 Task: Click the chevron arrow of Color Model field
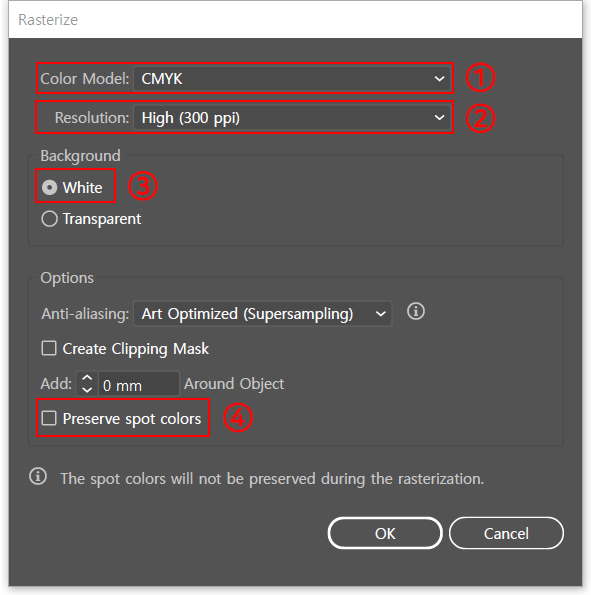click(439, 79)
